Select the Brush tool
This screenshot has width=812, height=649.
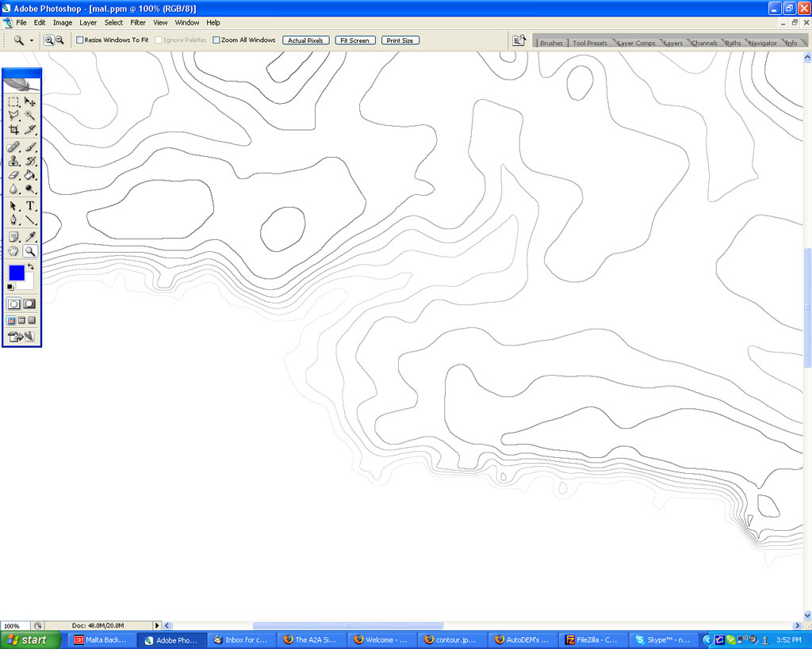[30, 147]
